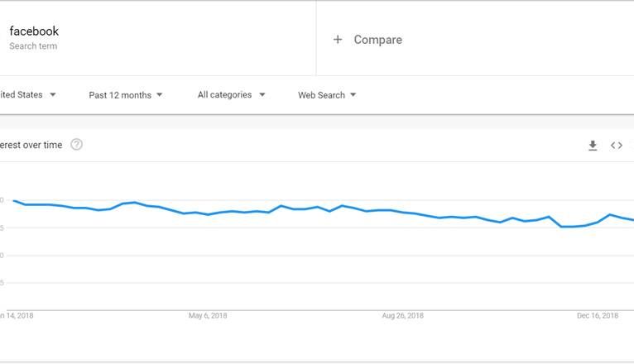Click the Search term label under facebook
The width and height of the screenshot is (634, 364).
[33, 46]
